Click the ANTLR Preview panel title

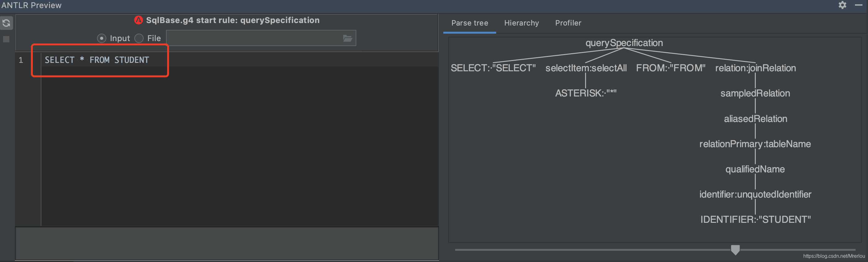(31, 5)
